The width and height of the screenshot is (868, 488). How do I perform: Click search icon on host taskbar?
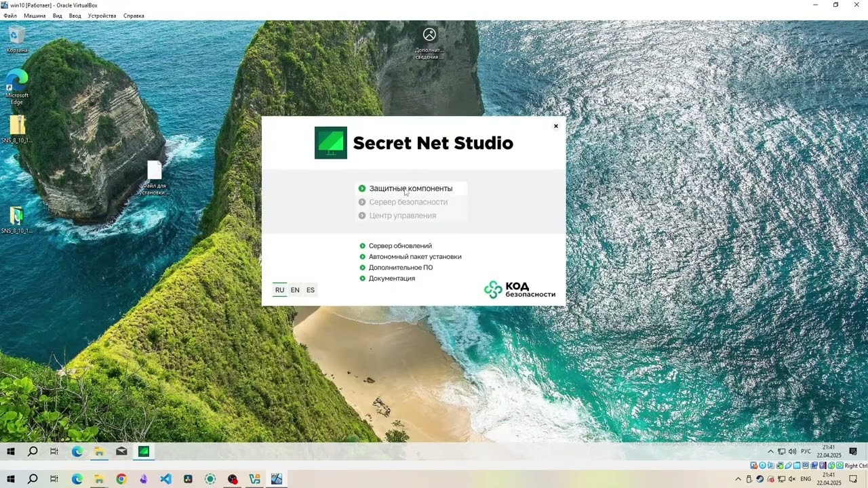pos(33,479)
